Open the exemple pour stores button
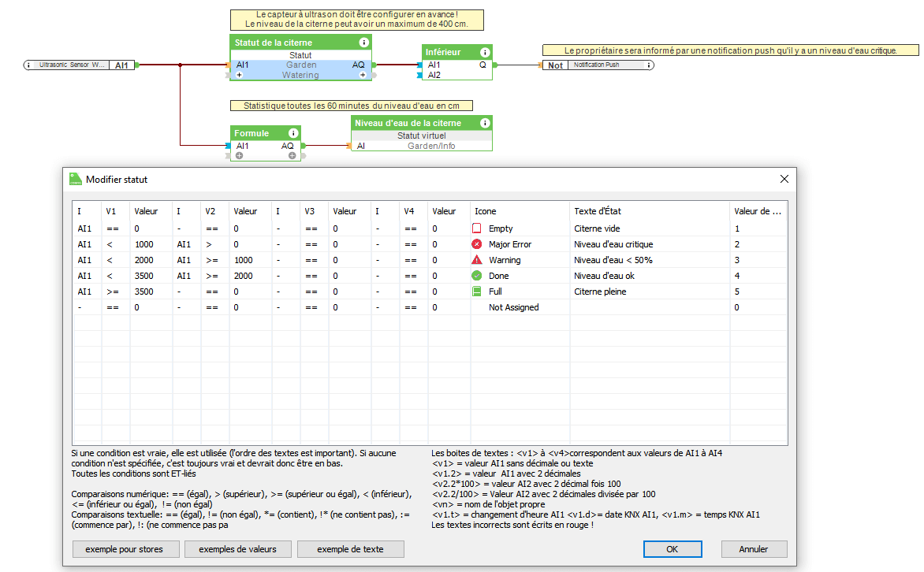The width and height of the screenshot is (924, 572). click(125, 549)
